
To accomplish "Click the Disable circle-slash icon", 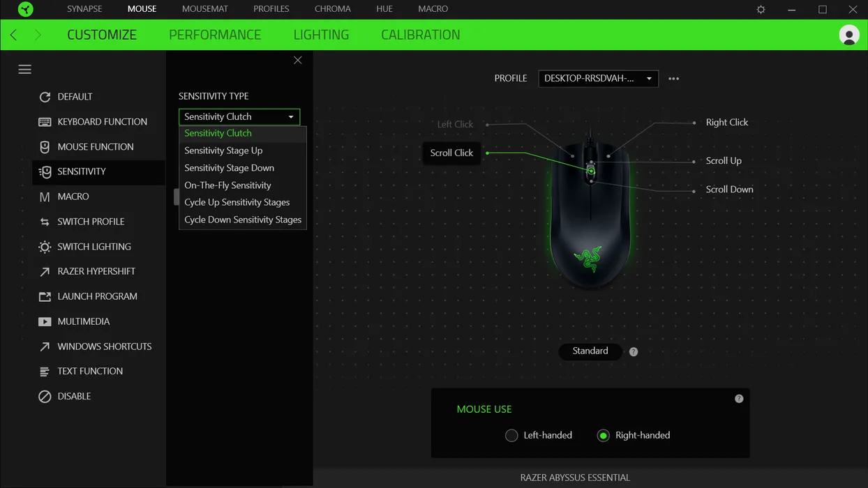I will pos(45,396).
